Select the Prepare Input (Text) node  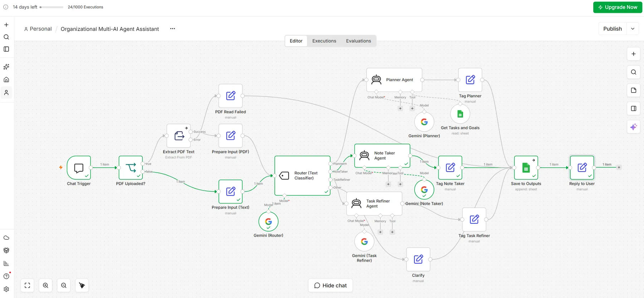coord(230,192)
